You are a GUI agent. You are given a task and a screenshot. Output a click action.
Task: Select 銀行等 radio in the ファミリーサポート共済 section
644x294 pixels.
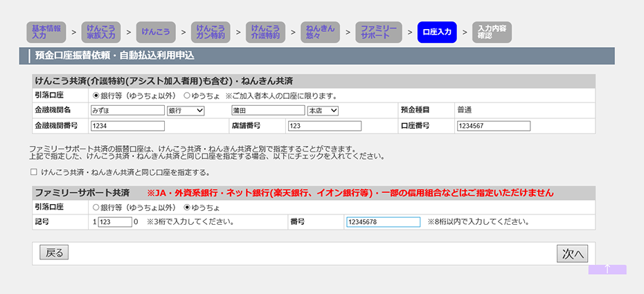[96, 207]
